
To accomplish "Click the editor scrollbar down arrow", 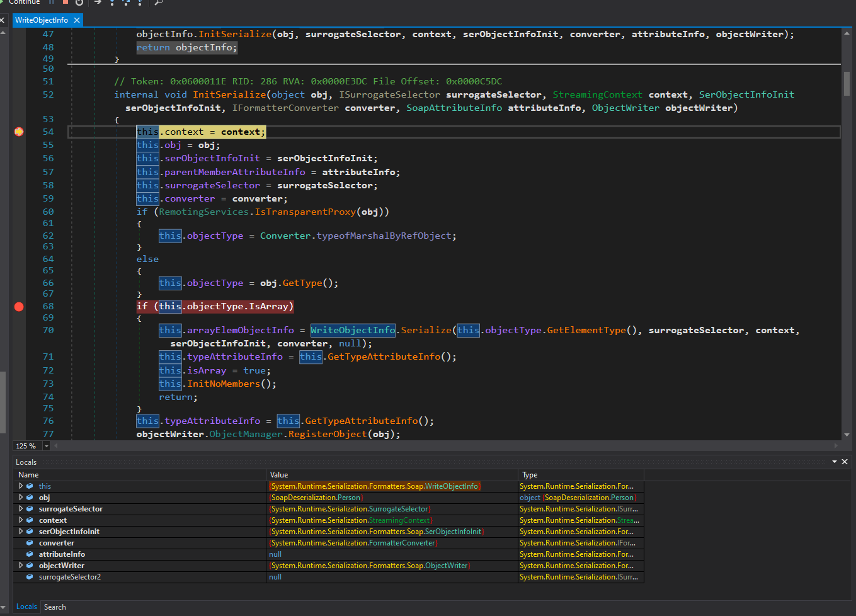I will pyautogui.click(x=847, y=435).
